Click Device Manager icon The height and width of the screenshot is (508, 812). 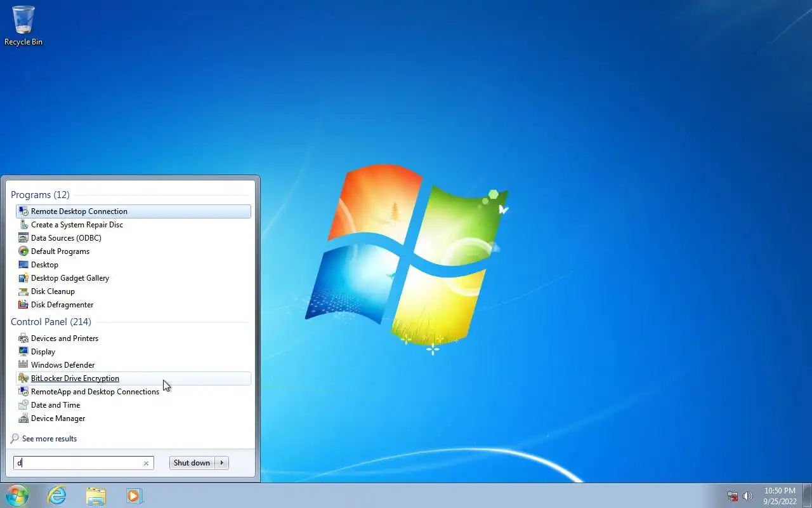23,418
